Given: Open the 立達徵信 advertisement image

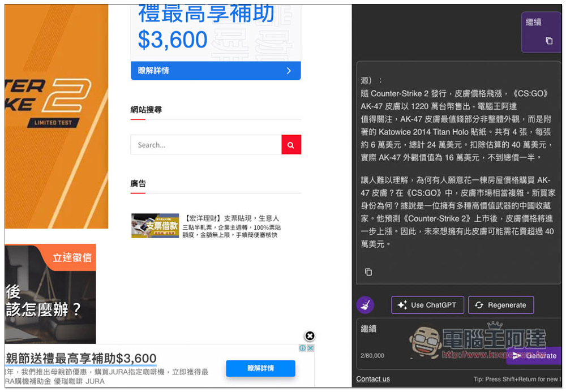Looking at the screenshot, I should (50, 294).
